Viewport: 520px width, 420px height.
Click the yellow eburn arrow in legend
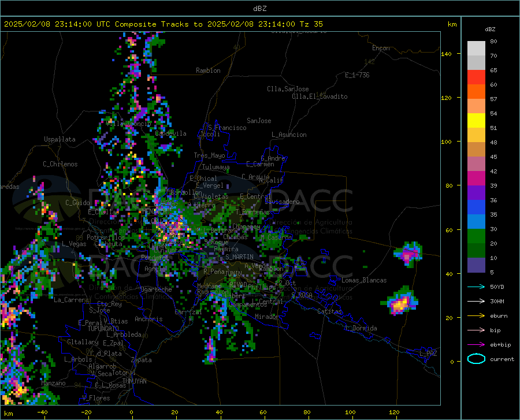(476, 316)
